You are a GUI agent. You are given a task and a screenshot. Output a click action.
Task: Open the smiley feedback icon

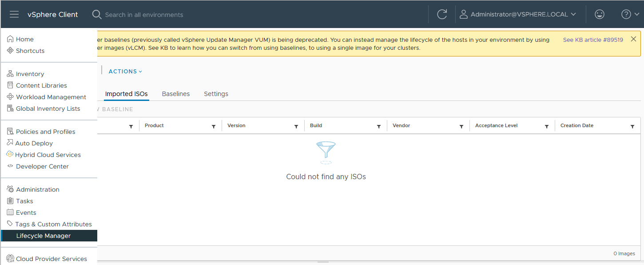point(600,14)
